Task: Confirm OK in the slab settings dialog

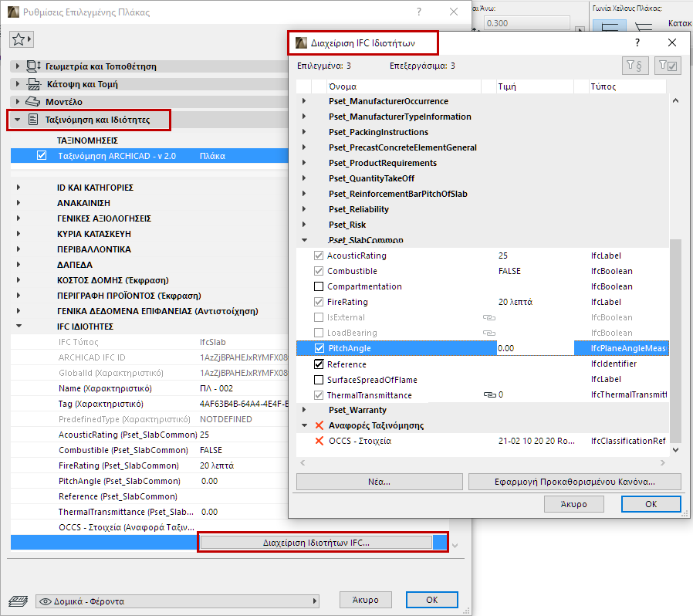Action: pos(432,600)
